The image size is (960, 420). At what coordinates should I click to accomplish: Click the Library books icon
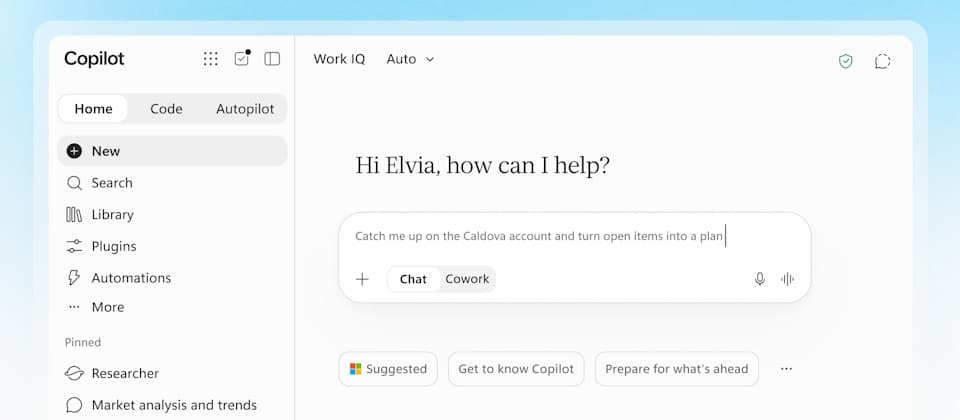(x=74, y=215)
